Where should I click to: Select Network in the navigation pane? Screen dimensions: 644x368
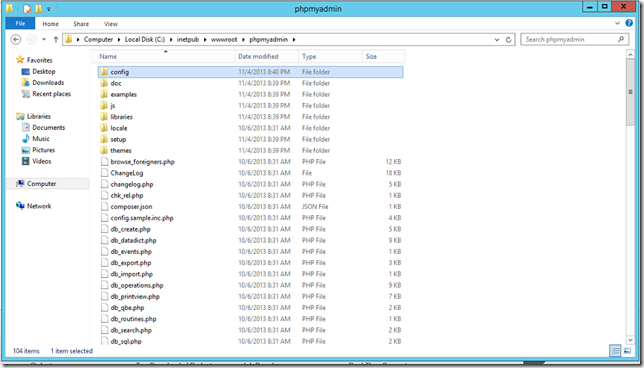tap(39, 206)
